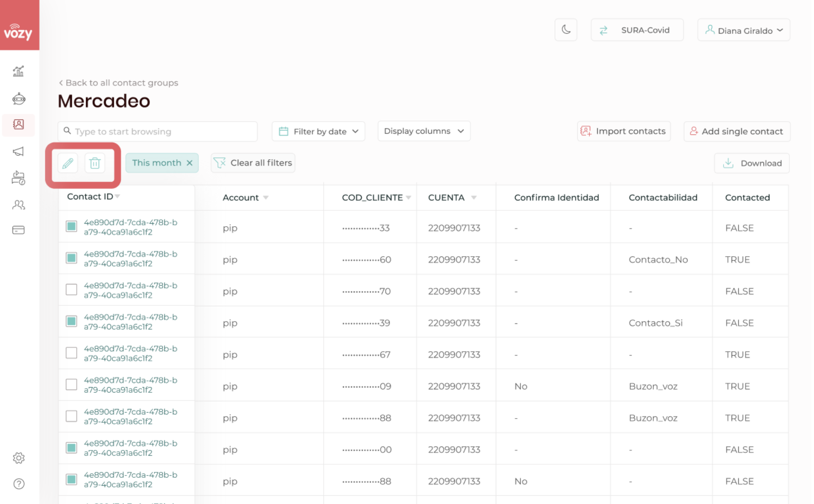The width and height of the screenshot is (814, 504).
Task: Check the row with COD_CLIENTE ending 70
Action: pyautogui.click(x=71, y=290)
